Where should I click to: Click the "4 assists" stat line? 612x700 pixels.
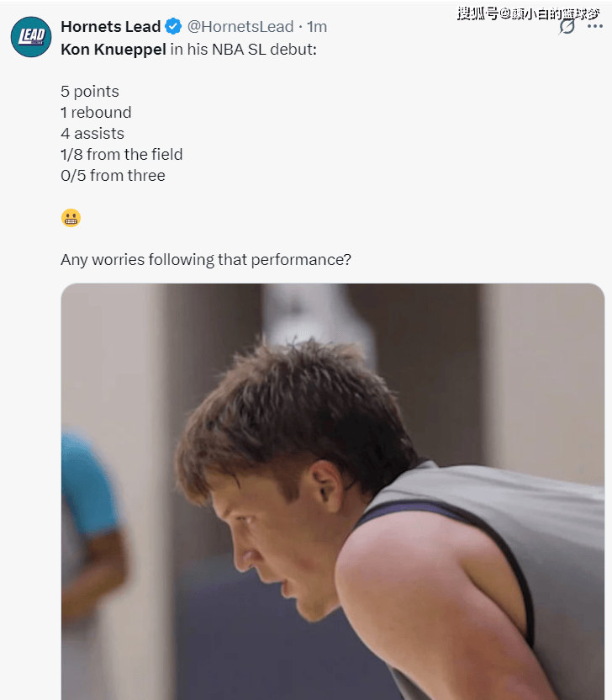92,134
